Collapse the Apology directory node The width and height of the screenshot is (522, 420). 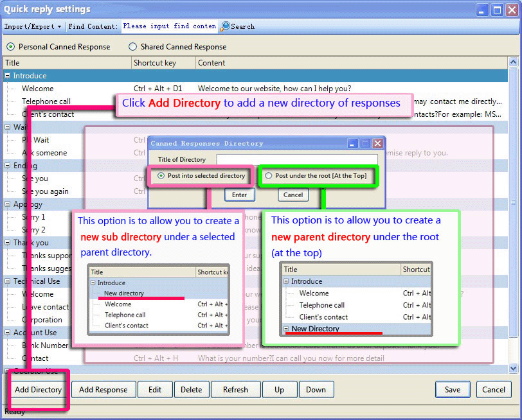pos(7,204)
